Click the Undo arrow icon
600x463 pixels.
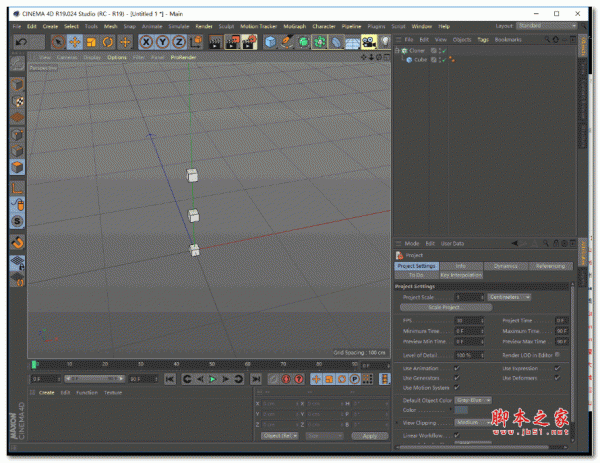click(21, 42)
